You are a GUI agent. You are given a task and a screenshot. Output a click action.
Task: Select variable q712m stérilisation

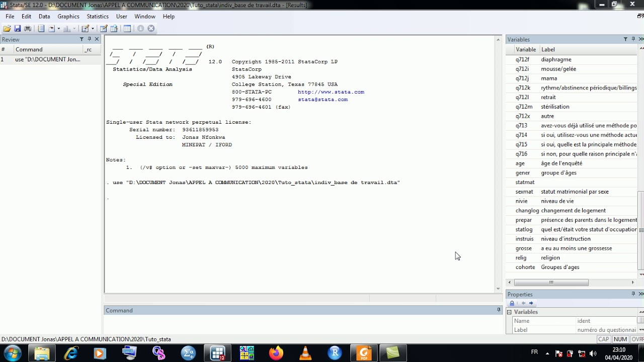click(572, 107)
